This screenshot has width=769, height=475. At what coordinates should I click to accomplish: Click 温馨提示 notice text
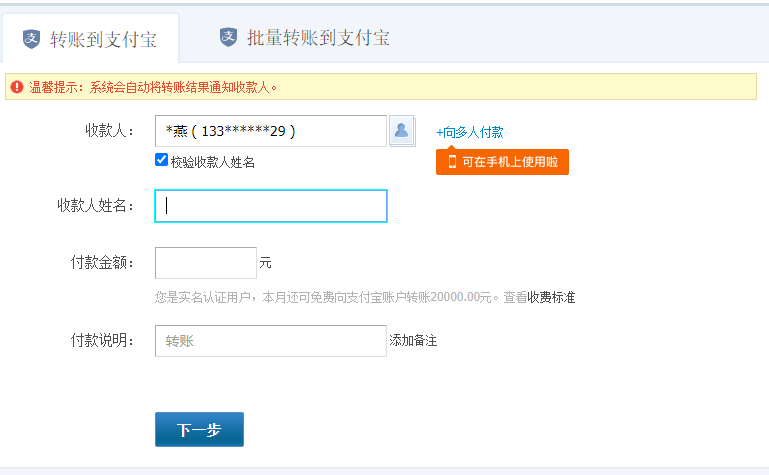(x=153, y=87)
